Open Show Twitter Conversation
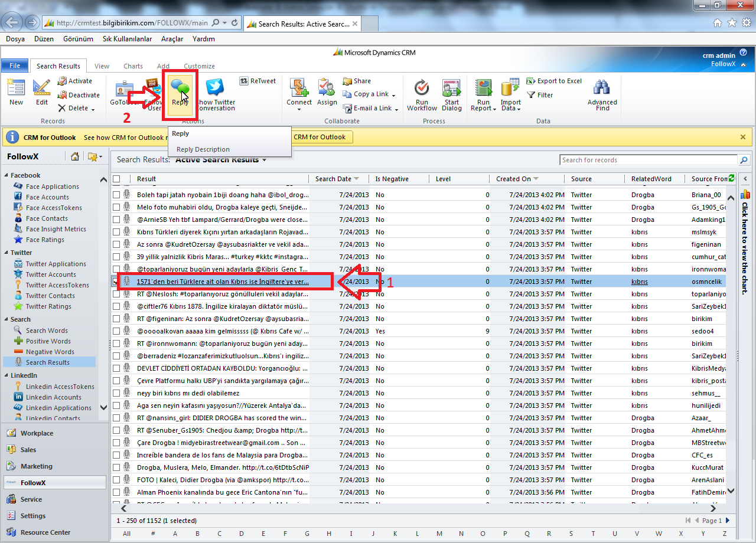Viewport: 756px width, 543px height. (215, 94)
